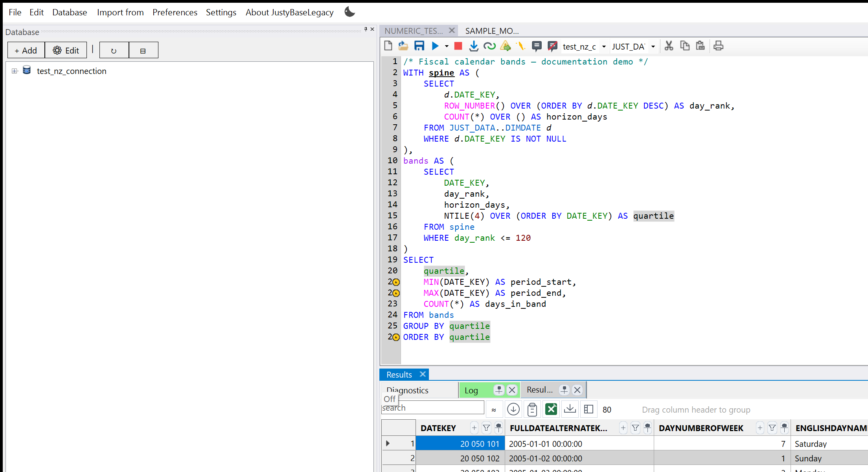The height and width of the screenshot is (472, 868).
Task: Switch to the SAMPLE_MO... editor tab
Action: tap(492, 31)
